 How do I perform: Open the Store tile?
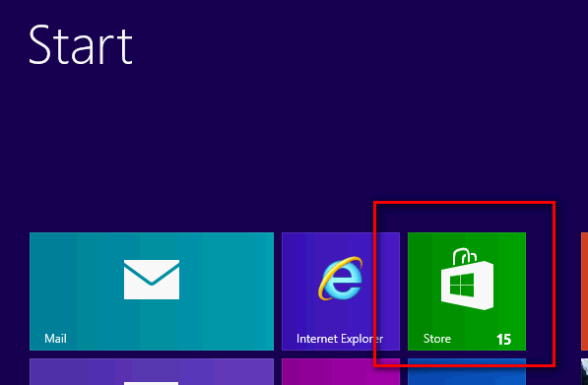click(x=467, y=291)
